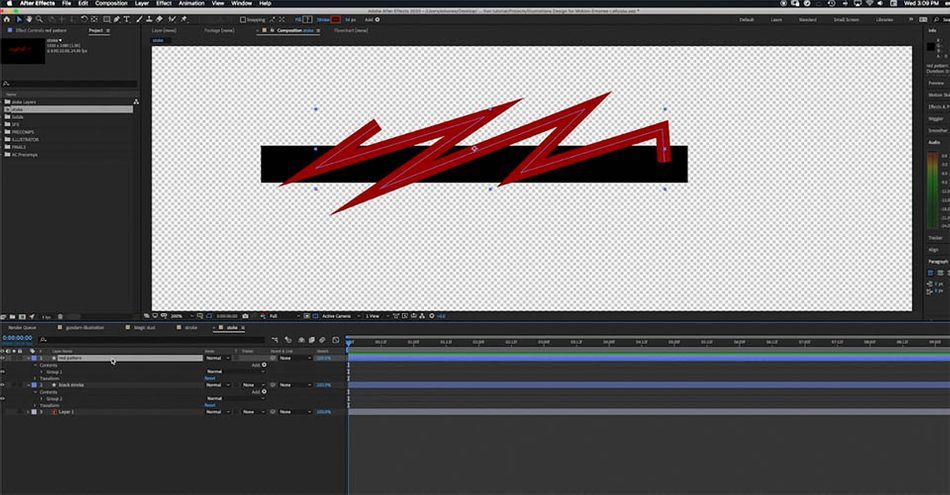Select the Pan Behind anchor point tool

(94, 19)
